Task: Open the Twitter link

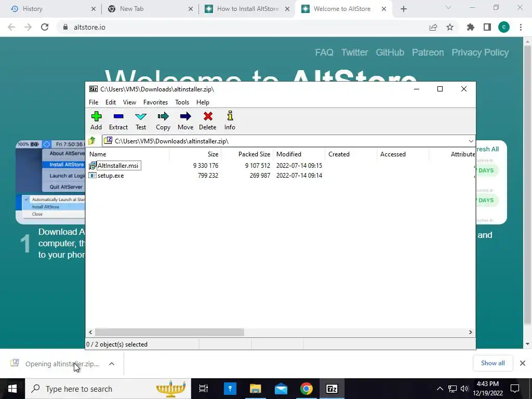Action: pyautogui.click(x=354, y=52)
